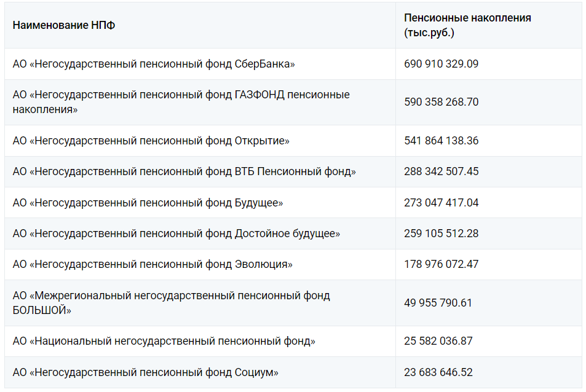Select the Эволюция pension fund name
Image resolution: width=586 pixels, height=392 pixels.
pyautogui.click(x=152, y=264)
